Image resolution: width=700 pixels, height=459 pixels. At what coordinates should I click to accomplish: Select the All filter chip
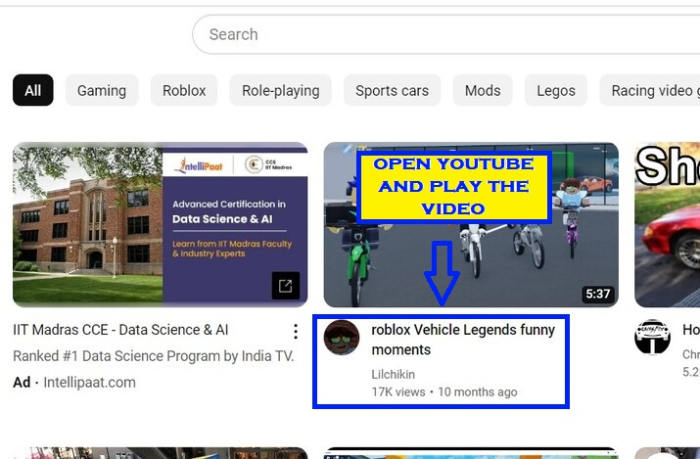pos(33,90)
